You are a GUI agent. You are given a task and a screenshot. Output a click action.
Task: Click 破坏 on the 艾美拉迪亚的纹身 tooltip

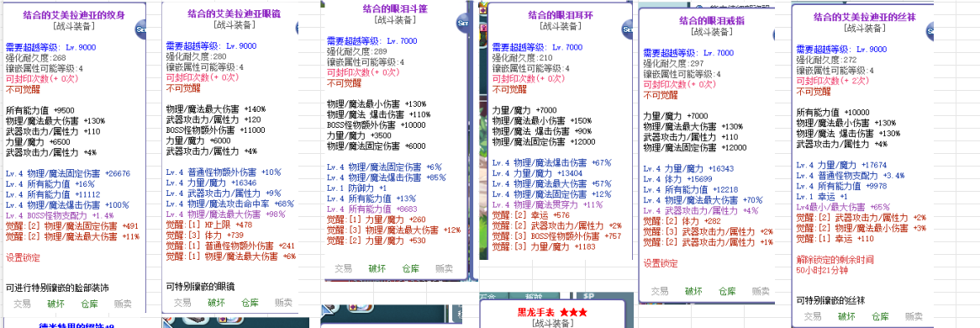click(55, 304)
